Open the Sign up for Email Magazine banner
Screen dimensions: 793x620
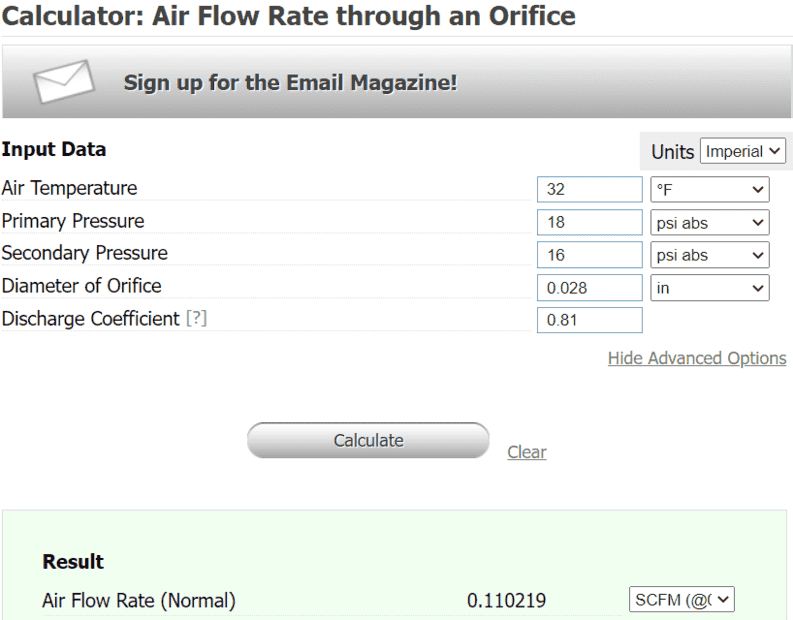tap(290, 82)
